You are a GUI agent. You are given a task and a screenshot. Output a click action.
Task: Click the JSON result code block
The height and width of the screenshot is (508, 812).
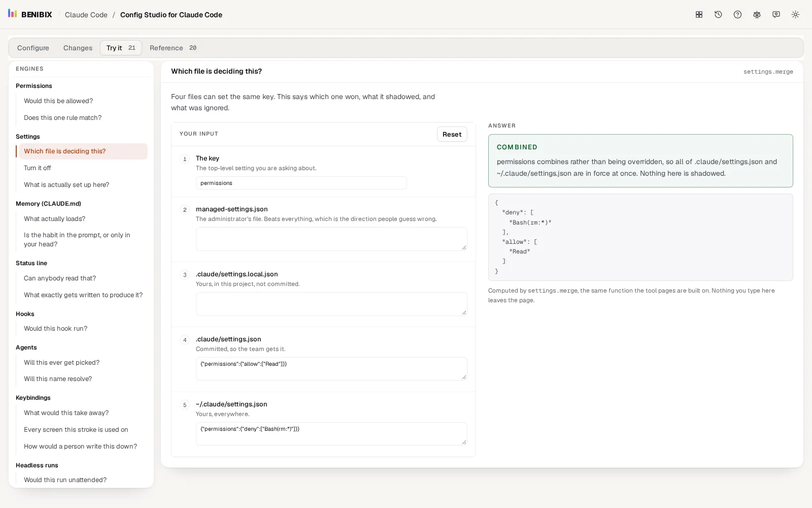640,237
